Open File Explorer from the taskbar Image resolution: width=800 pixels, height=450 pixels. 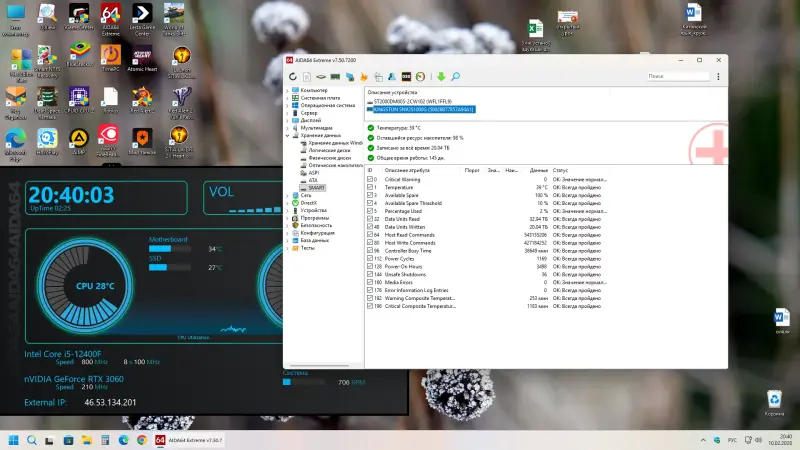[87, 440]
